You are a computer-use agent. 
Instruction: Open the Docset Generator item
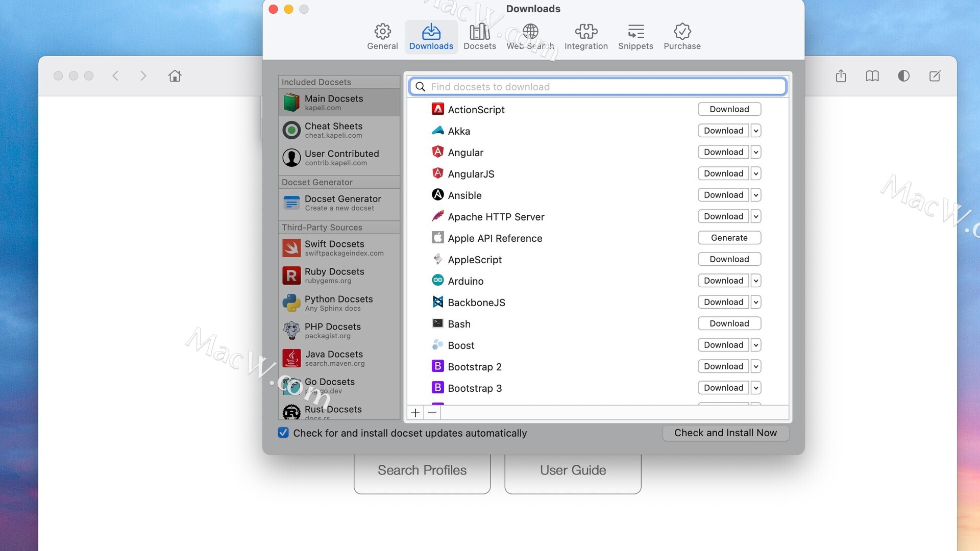(x=339, y=203)
